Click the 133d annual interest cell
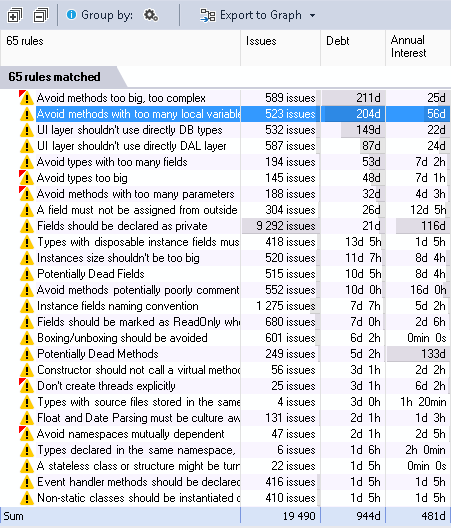This screenshot has height=528, width=451. [x=418, y=354]
